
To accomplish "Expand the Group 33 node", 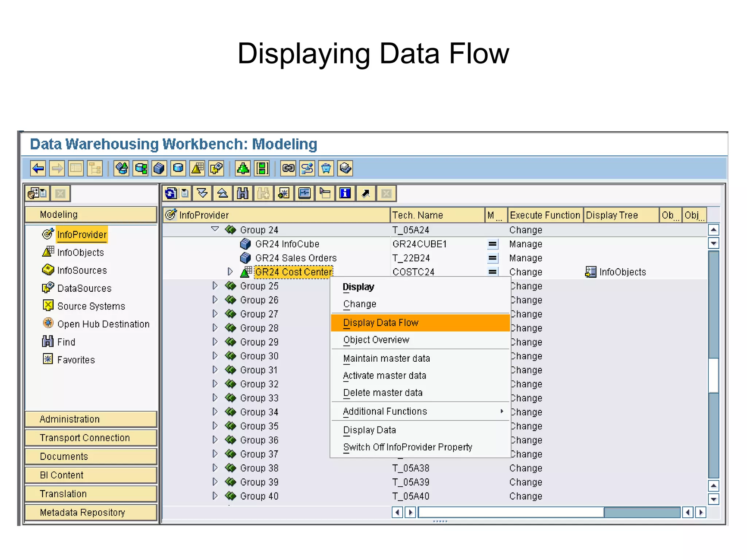I will tap(215, 397).
